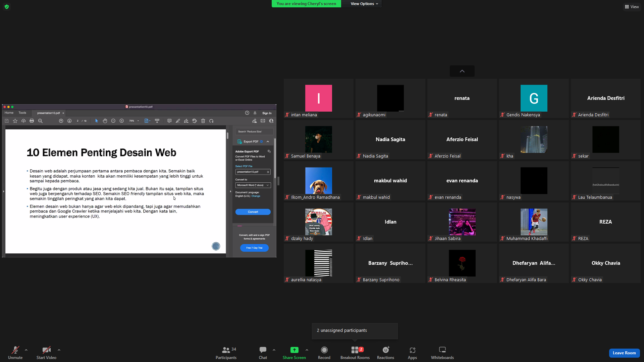Viewport: 644px width, 362px height.
Task: Select the Highlighter pen tool
Action: pyautogui.click(x=178, y=121)
